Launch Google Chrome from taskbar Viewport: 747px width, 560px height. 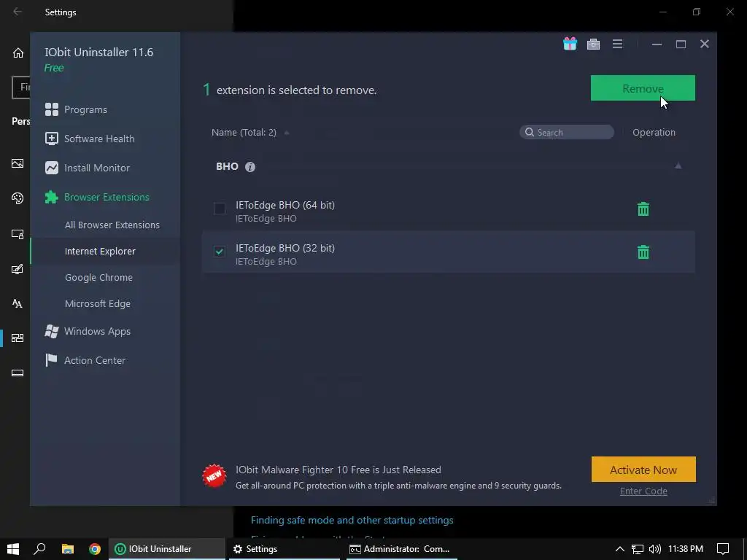(x=95, y=549)
